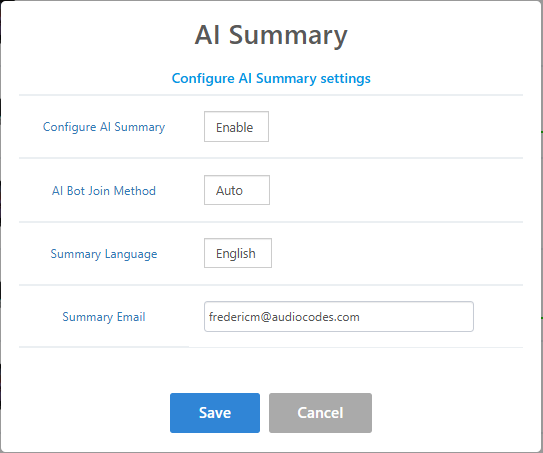Click the Summary Email label
Screen dimensions: 543x453
click(104, 317)
